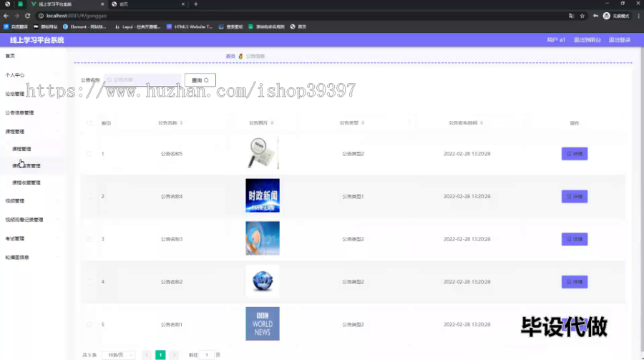Viewport: 644px width, 360px height.
Task: Open 课程管理 submenu item
Action: click(x=32, y=149)
